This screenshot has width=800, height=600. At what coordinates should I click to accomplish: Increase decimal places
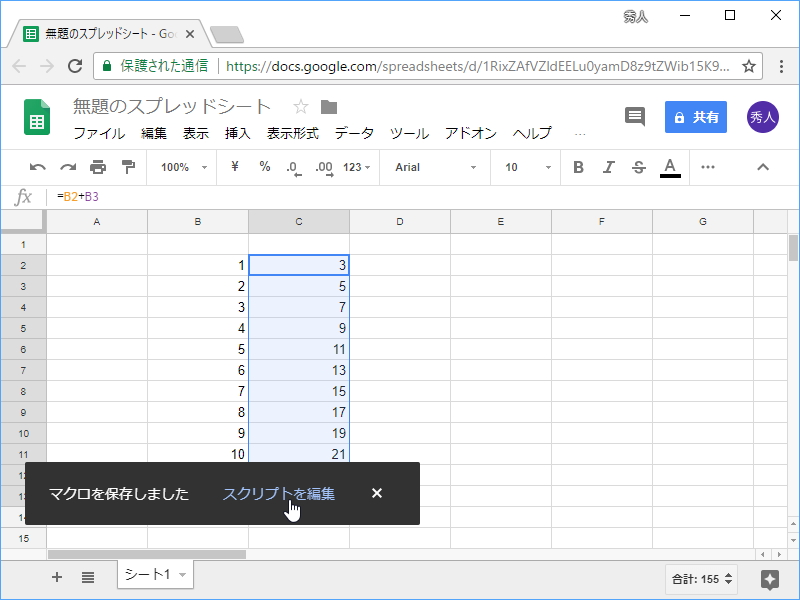(324, 168)
